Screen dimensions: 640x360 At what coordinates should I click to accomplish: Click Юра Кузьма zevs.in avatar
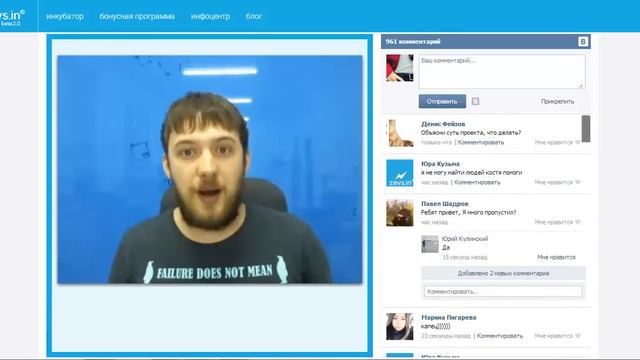pyautogui.click(x=400, y=173)
